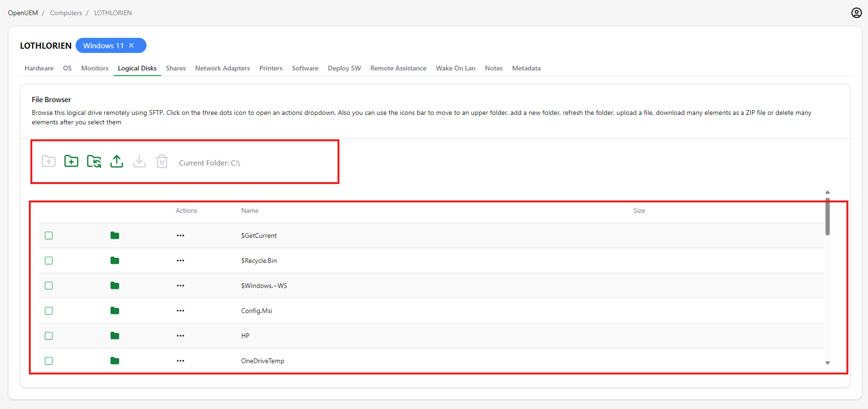Select the $Recycle.Bin checkbox

tap(49, 261)
